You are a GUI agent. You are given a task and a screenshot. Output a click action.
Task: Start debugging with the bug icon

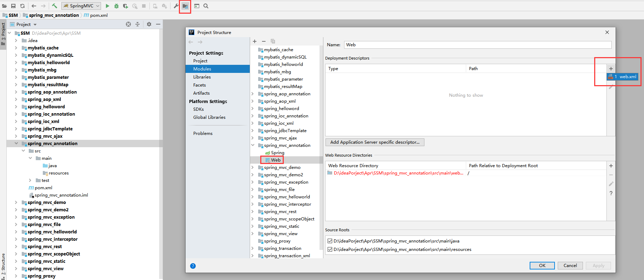pyautogui.click(x=116, y=6)
